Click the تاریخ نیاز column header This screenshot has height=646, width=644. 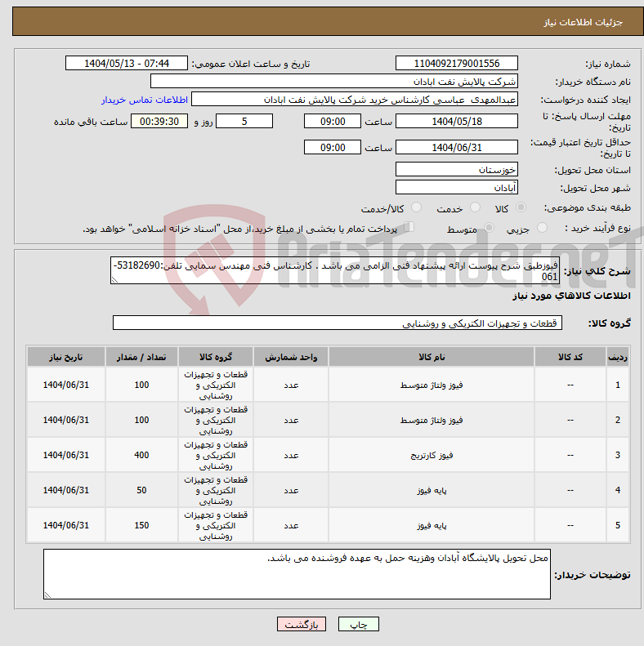tap(66, 357)
